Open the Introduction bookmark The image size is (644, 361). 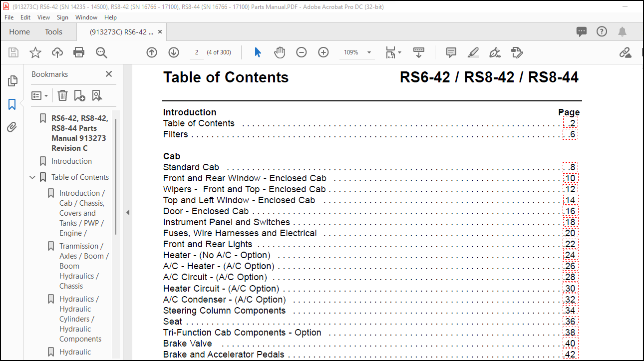coord(71,161)
